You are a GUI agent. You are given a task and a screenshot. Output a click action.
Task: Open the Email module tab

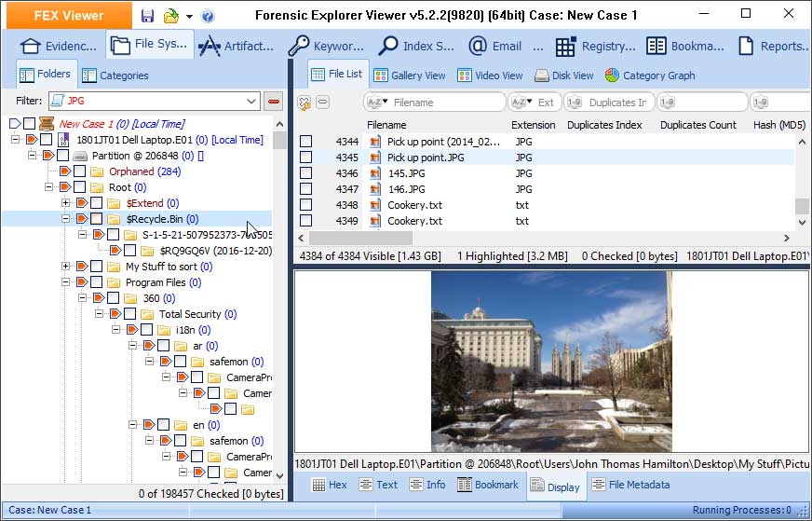pyautogui.click(x=496, y=46)
